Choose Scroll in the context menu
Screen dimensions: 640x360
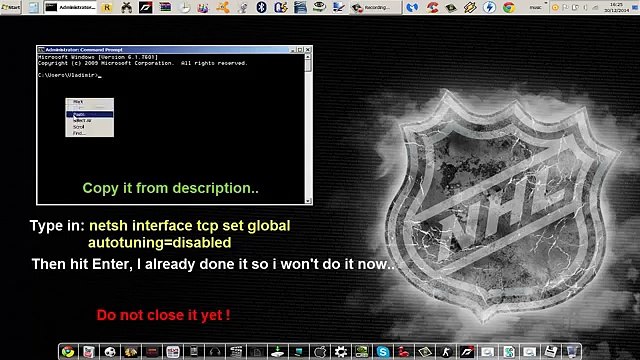(89, 127)
